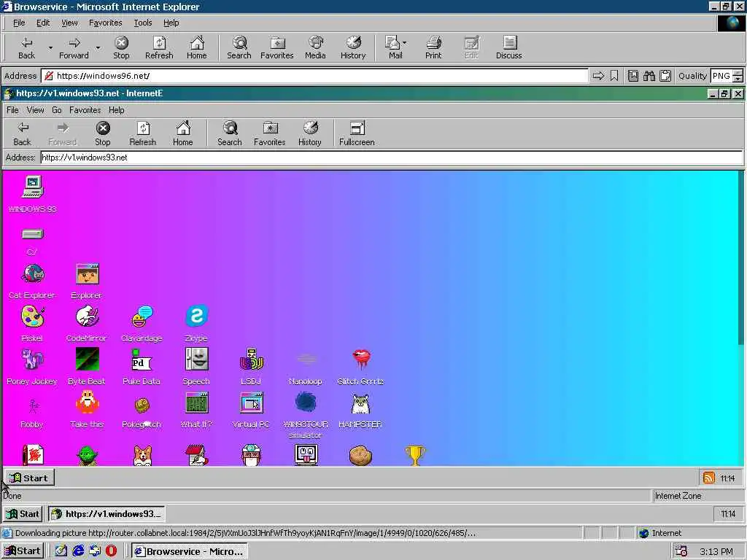Open the Robby icon
Viewport: 747px width, 560px height.
coord(32,405)
